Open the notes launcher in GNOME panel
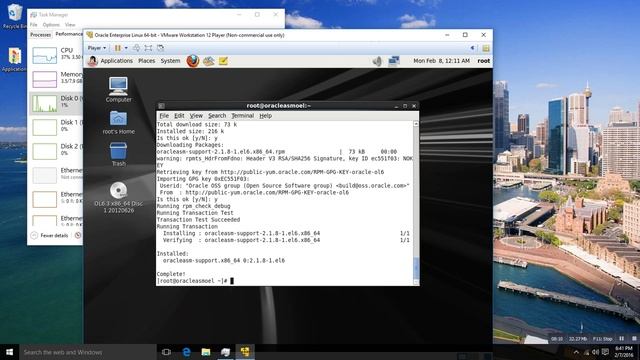640x360 pixels. (x=223, y=61)
